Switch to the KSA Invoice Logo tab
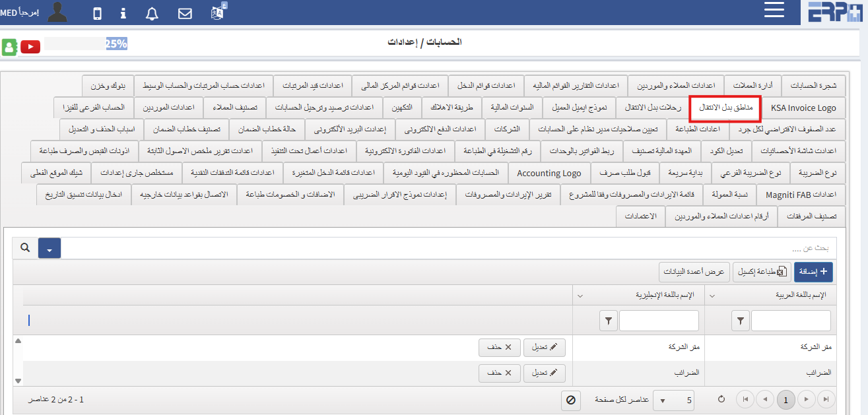This screenshot has width=868, height=415. 805,108
